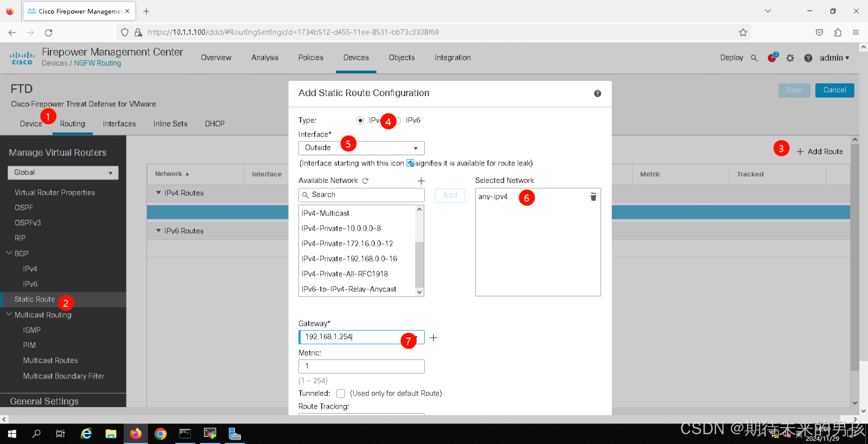Follow the NGFW Routing breadcrumb link
The image size is (868, 444).
pos(98,64)
